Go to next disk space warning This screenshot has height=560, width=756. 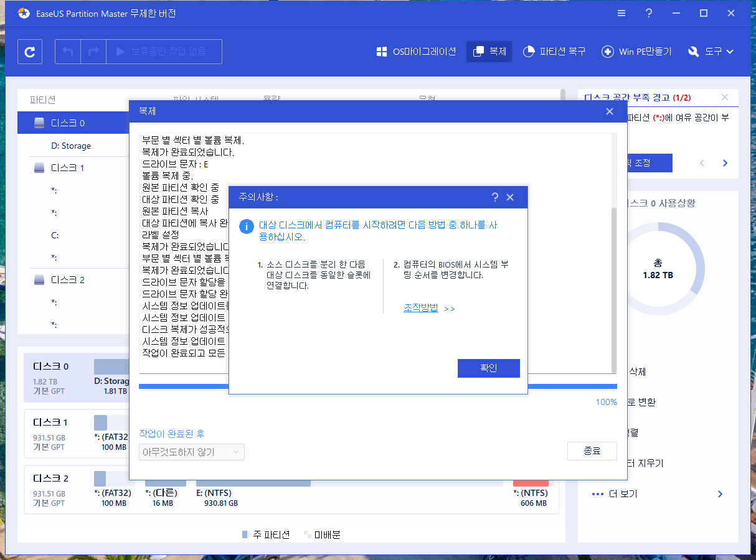coord(725,163)
